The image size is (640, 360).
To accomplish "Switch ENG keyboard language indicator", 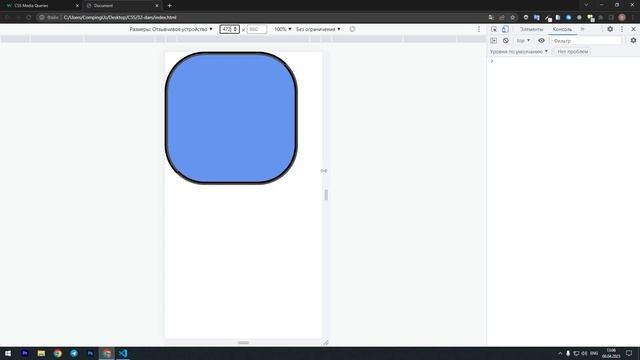I will (594, 353).
